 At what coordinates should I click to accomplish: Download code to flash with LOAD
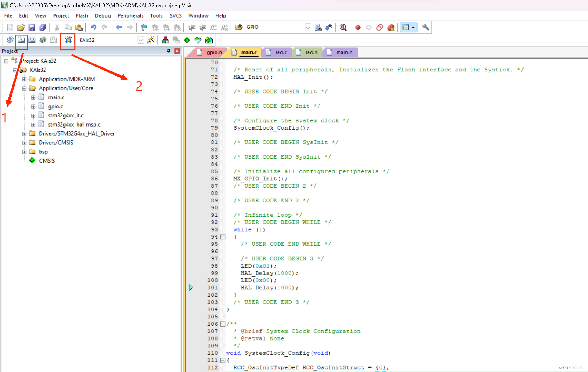click(x=68, y=40)
